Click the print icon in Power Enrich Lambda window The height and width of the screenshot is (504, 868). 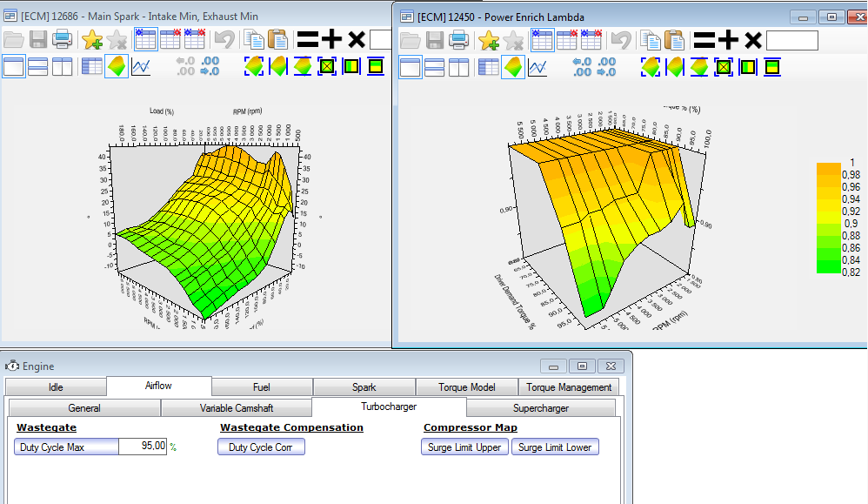[459, 40]
